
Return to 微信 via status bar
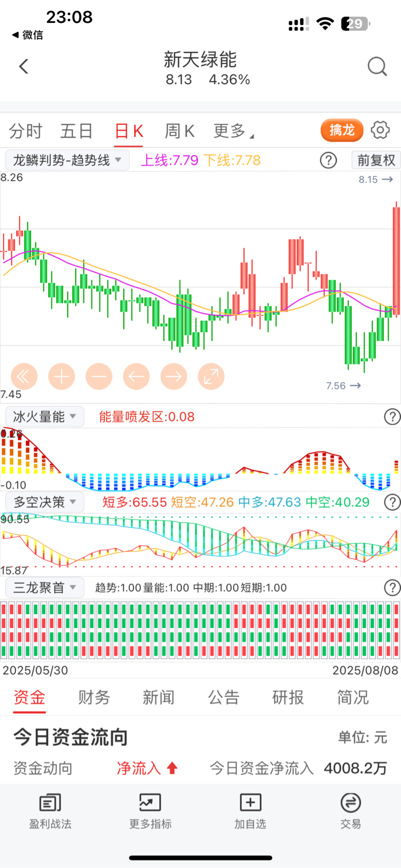(x=28, y=35)
